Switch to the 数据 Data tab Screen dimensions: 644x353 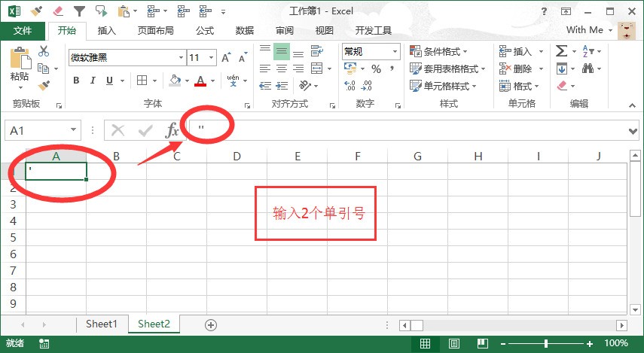(244, 30)
